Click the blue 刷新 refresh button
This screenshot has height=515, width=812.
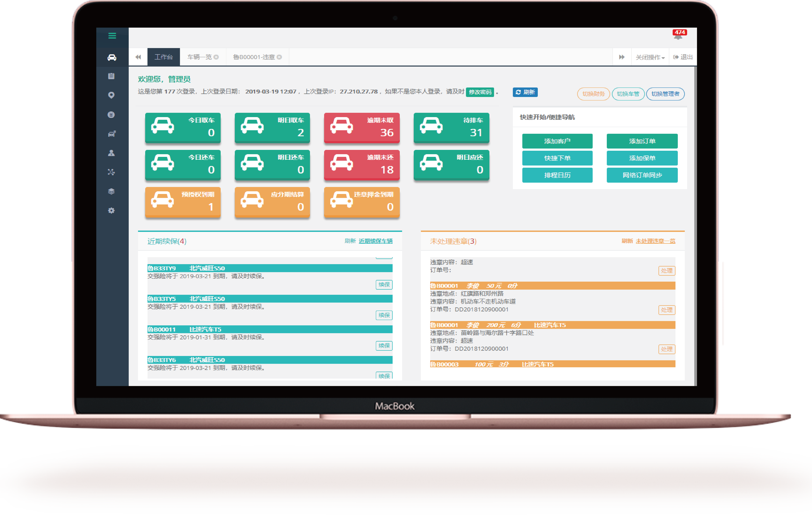(x=525, y=92)
